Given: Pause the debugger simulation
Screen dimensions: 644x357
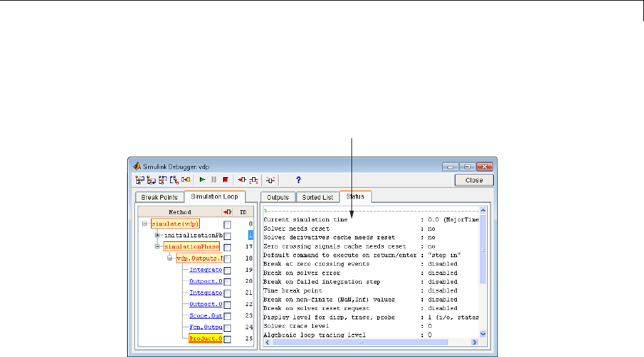Looking at the screenshot, I should (214, 180).
